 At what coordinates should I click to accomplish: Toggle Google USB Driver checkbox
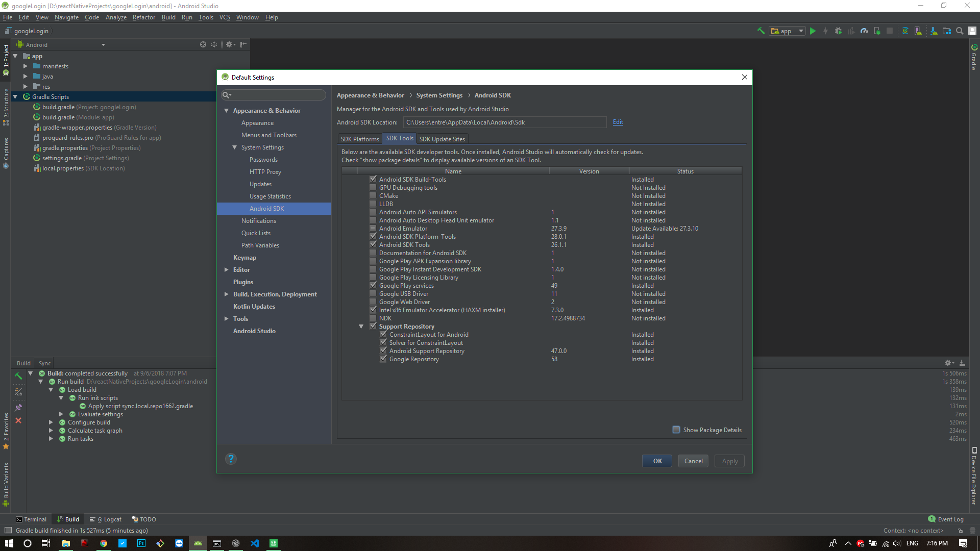pos(373,293)
